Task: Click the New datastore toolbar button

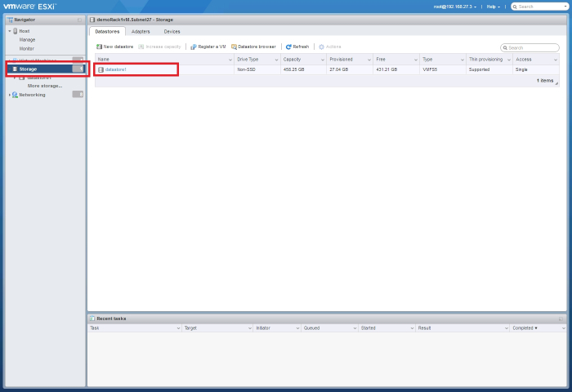Action: tap(114, 47)
